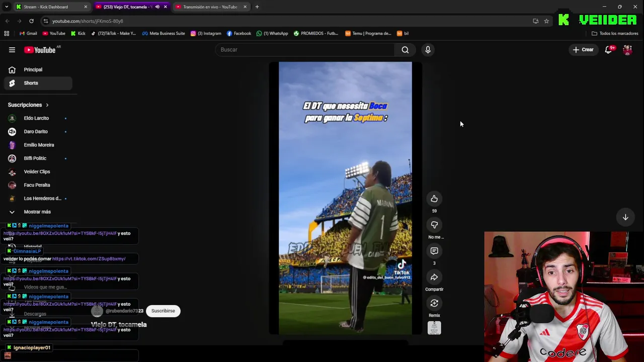The image size is (644, 362).
Task: Open YouTube notifications bell
Action: [x=608, y=50]
